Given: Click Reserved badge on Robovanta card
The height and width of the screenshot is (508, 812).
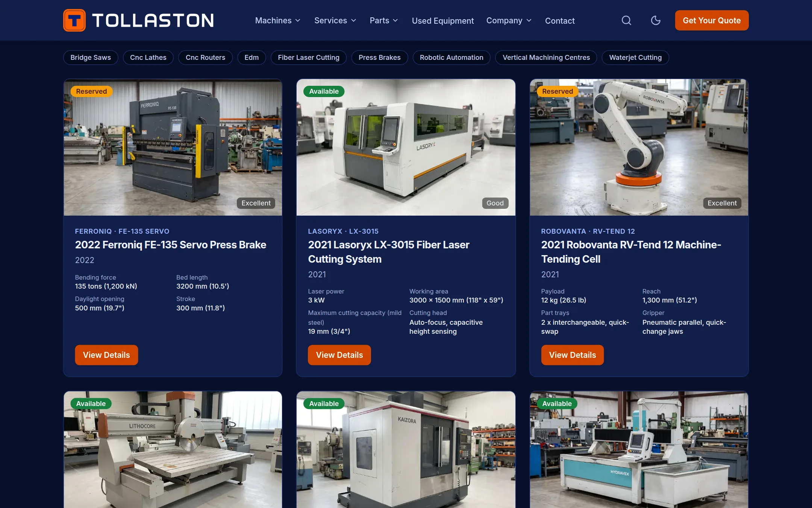Looking at the screenshot, I should 557,91.
